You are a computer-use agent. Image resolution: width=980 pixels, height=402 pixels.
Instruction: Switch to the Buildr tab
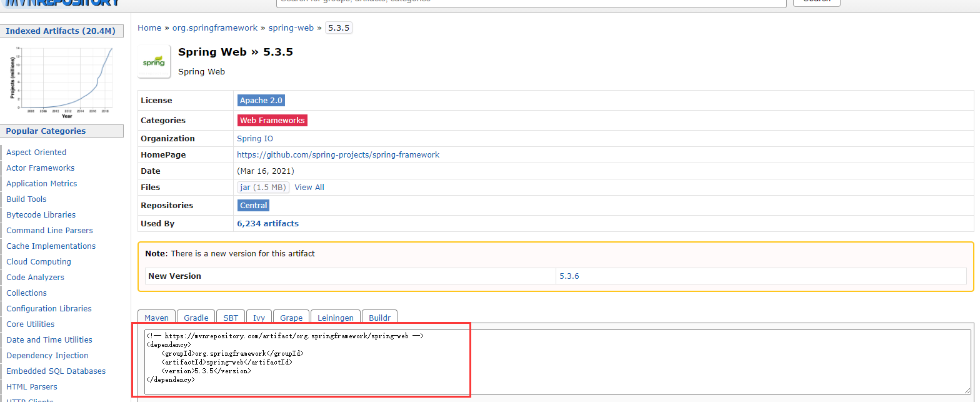click(x=379, y=316)
